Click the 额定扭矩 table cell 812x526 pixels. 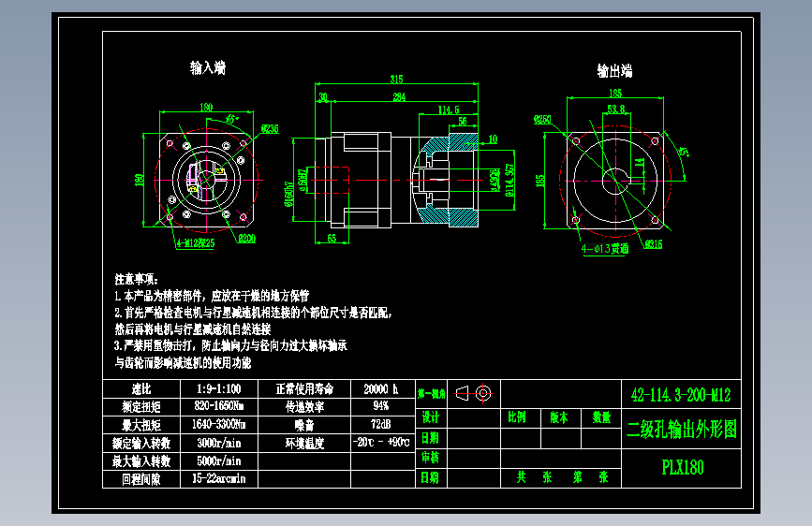click(x=141, y=406)
